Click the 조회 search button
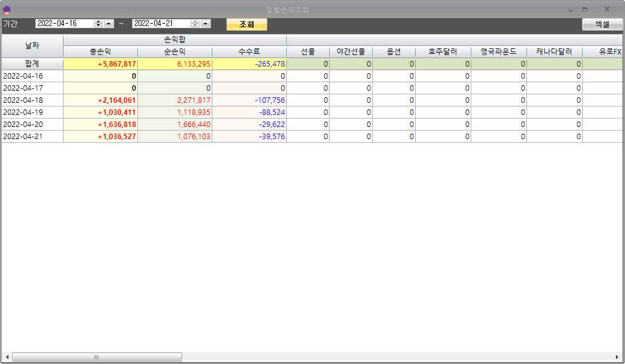This screenshot has width=625, height=364. pyautogui.click(x=246, y=24)
